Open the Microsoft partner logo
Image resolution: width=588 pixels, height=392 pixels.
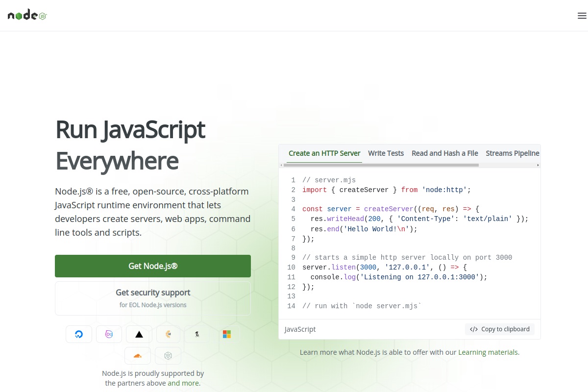[x=227, y=334]
